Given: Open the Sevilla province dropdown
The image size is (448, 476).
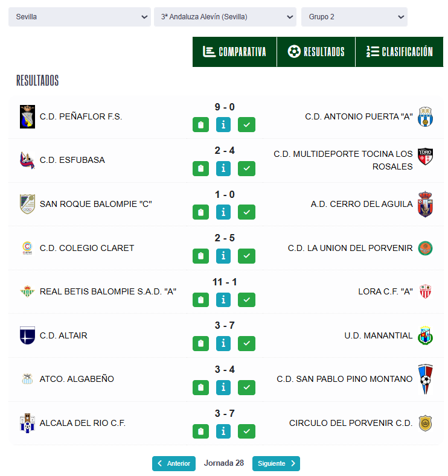Looking at the screenshot, I should [x=79, y=17].
